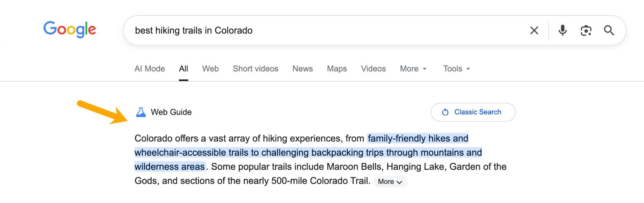Open the Videos results tab

(373, 68)
